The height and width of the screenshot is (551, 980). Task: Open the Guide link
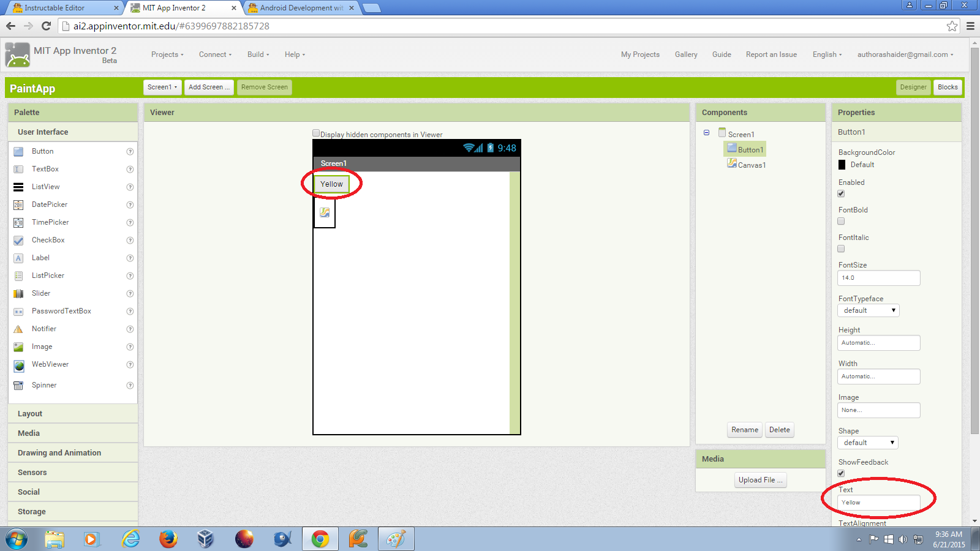pos(722,54)
